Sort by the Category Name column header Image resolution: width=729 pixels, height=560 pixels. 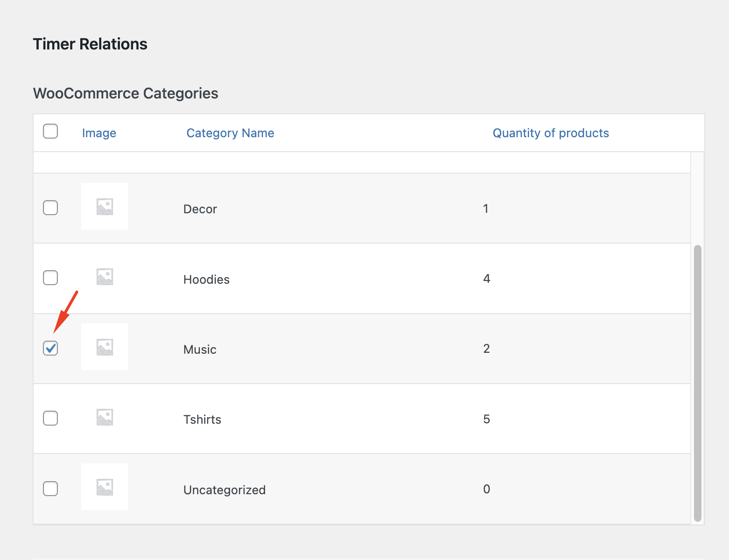tap(230, 133)
